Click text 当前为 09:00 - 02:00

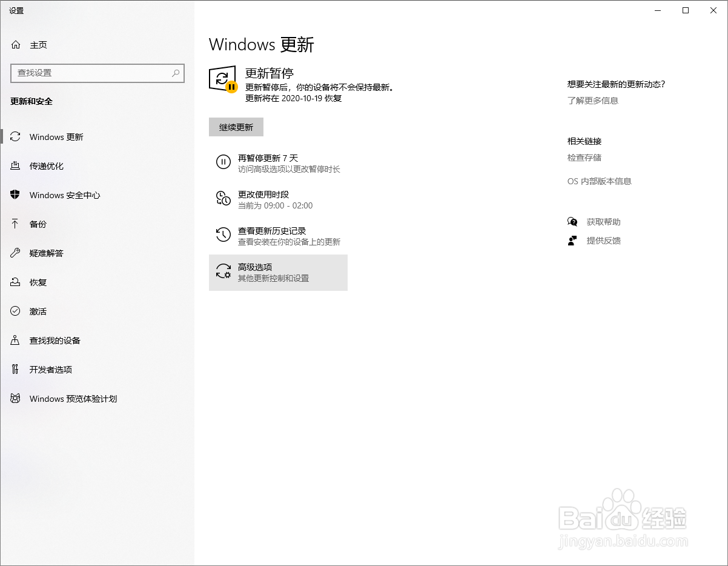[x=276, y=205]
